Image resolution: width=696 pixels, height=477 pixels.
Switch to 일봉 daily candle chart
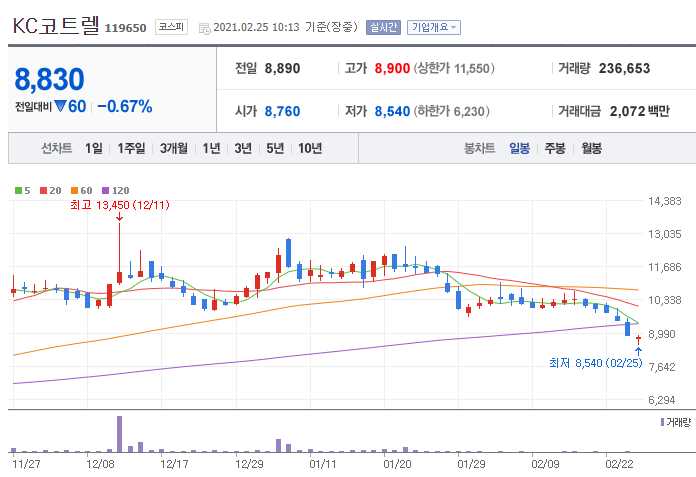519,148
